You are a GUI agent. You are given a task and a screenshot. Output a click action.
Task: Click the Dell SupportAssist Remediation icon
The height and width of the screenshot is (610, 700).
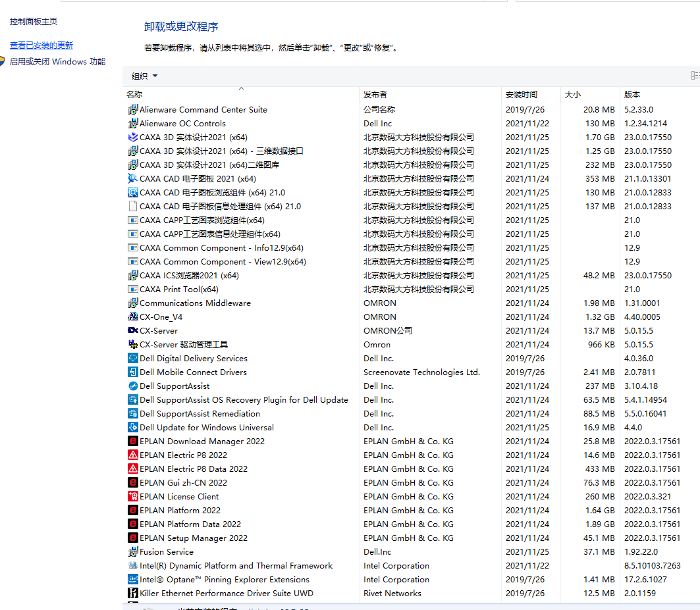click(x=132, y=414)
